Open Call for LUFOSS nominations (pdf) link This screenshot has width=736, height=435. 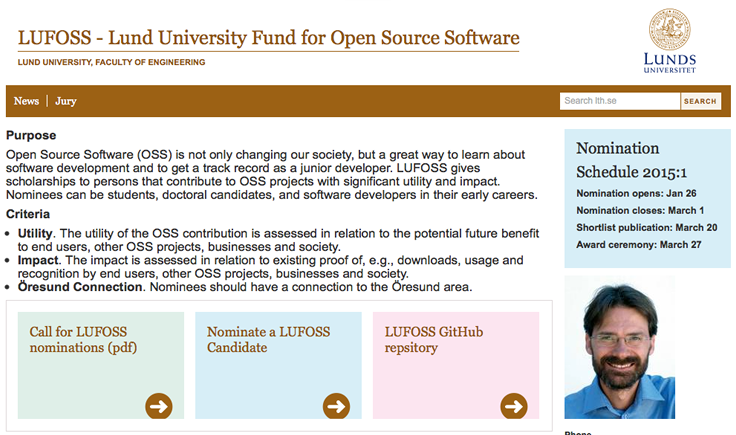83,339
